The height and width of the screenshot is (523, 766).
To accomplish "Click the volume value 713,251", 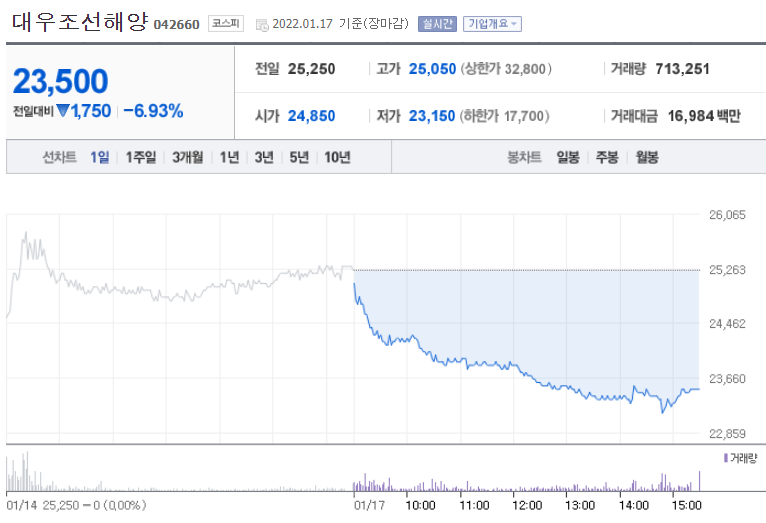I will tap(682, 69).
